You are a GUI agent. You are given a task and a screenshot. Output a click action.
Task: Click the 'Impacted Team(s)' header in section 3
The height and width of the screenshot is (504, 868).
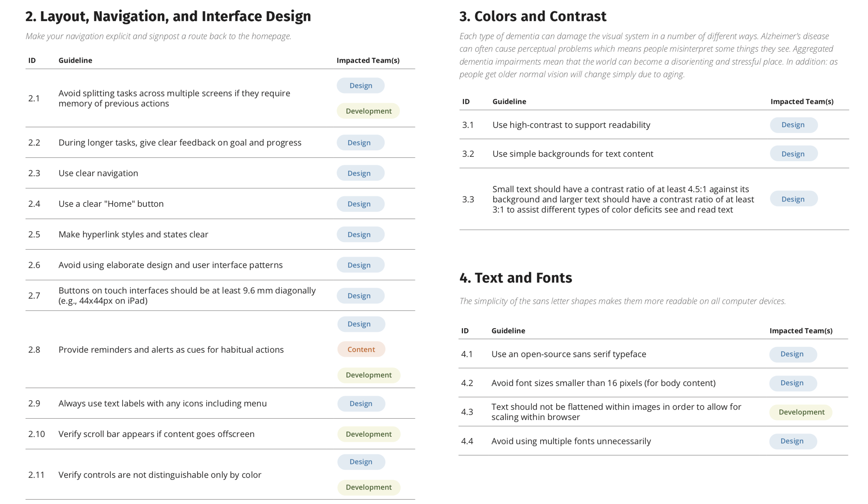(802, 101)
